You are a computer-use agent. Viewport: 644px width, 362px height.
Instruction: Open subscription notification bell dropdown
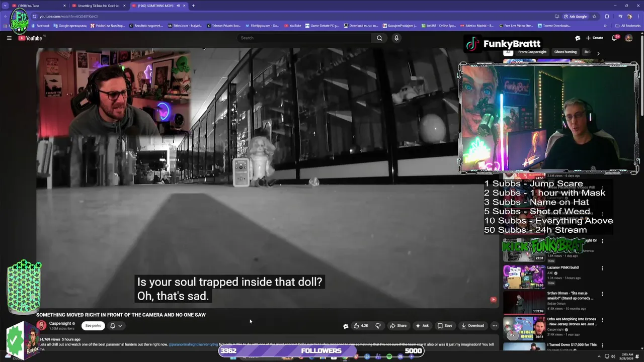point(116,325)
